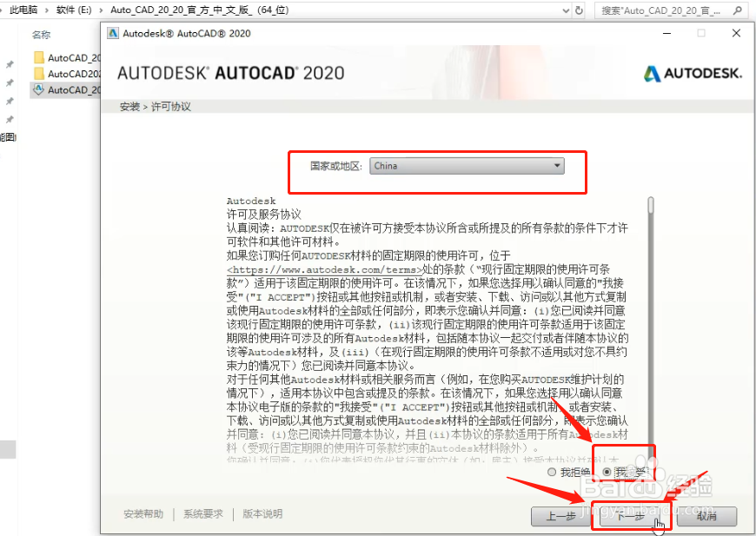Click the 取消 button in installer
Image resolution: width=756 pixels, height=536 pixels.
coord(706,516)
